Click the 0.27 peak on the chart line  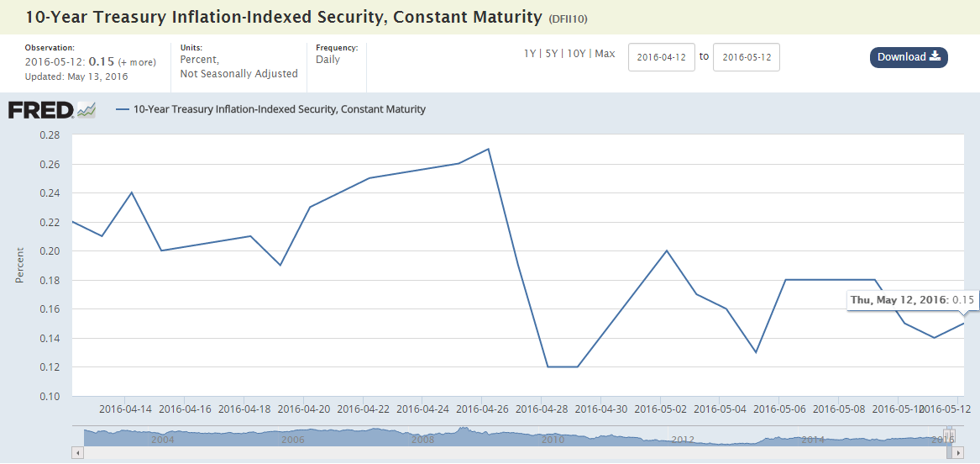(x=488, y=150)
